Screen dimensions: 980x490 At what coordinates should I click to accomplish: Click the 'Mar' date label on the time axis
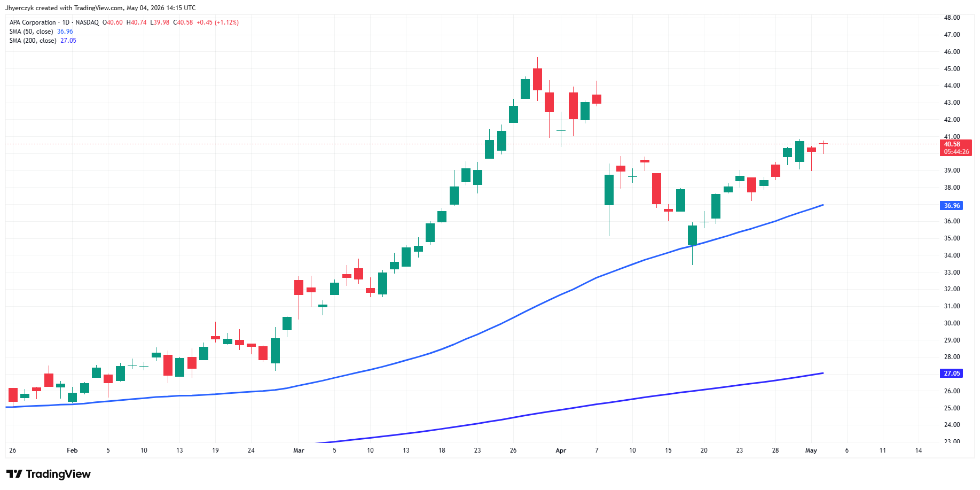coord(299,450)
